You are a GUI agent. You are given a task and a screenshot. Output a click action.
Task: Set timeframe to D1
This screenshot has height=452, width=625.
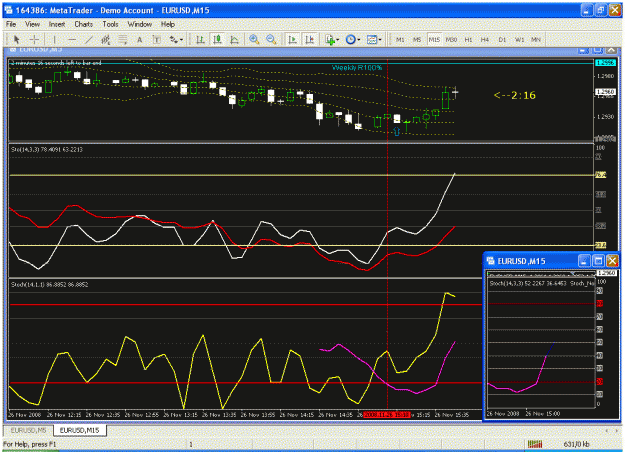502,39
